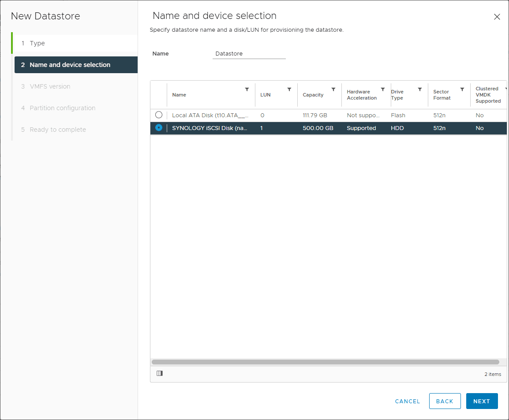Click the Drive Type filter icon

[420, 89]
